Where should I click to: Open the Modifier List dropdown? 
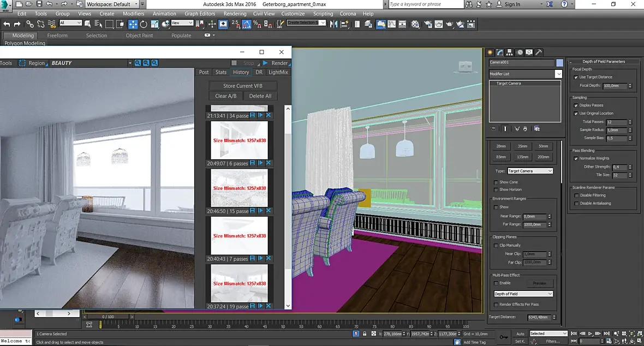click(x=558, y=74)
